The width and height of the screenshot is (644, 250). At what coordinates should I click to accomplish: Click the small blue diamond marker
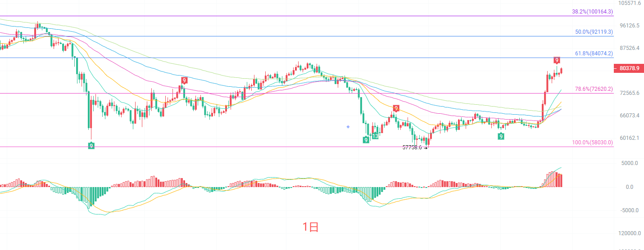point(348,127)
